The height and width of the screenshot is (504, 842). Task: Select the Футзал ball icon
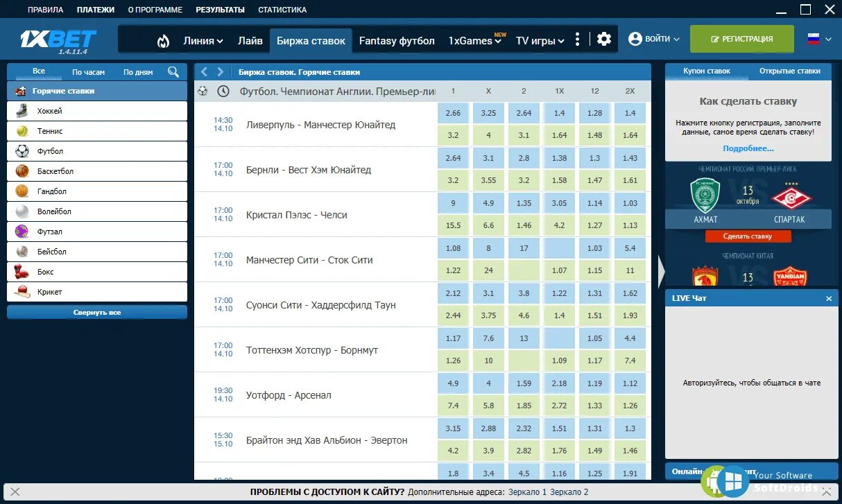point(23,232)
